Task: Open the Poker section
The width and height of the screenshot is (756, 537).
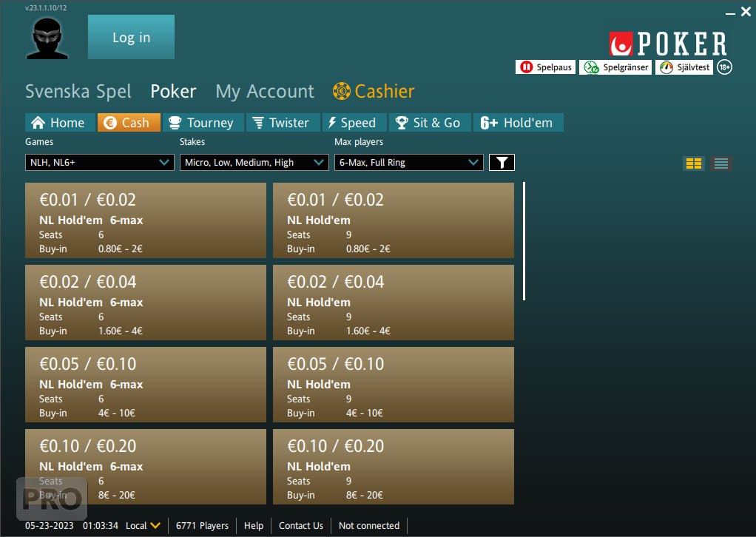Action: (173, 91)
